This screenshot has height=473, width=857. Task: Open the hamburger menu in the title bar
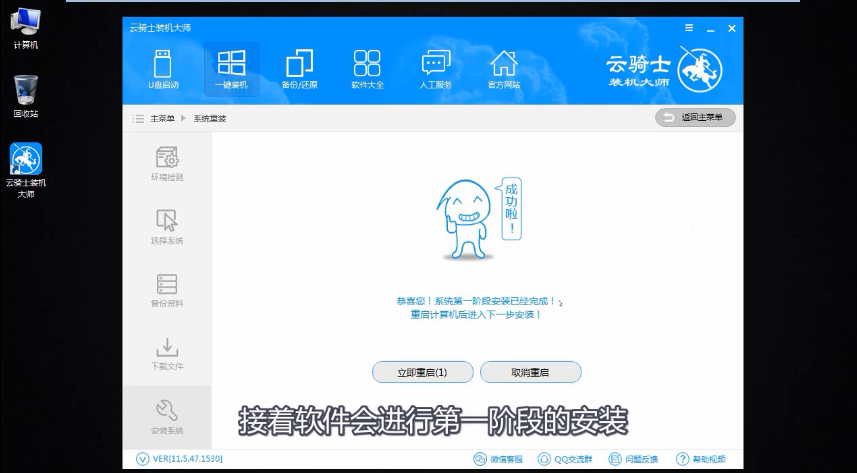[689, 28]
